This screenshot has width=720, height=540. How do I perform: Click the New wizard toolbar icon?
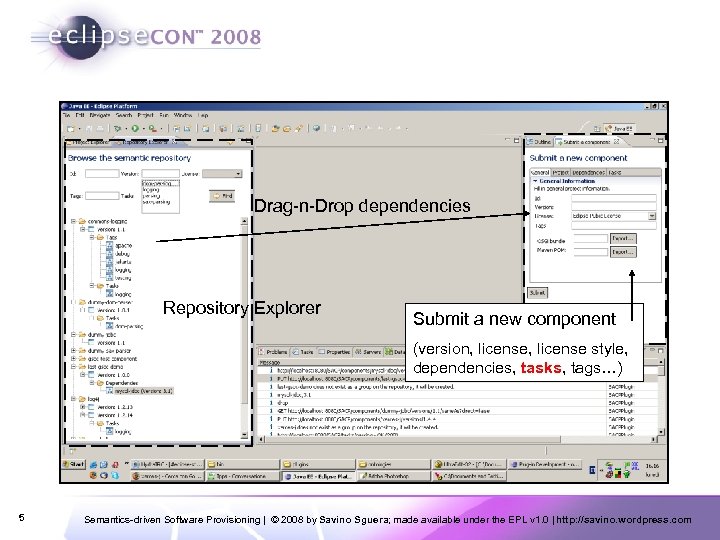(x=71, y=129)
